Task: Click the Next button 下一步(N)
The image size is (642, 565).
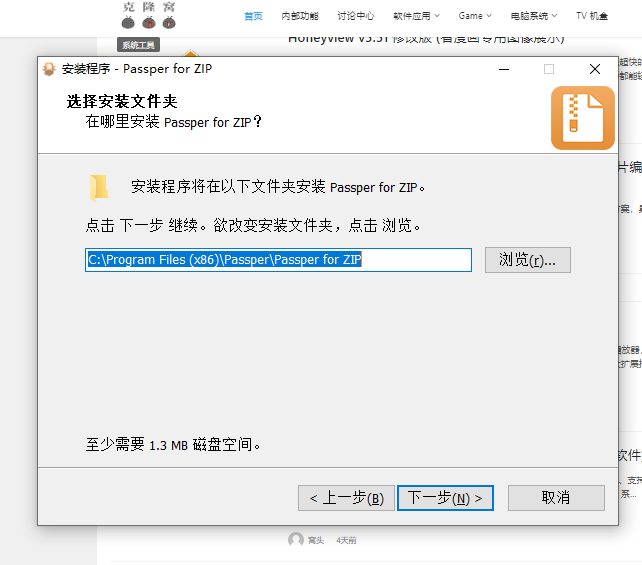Action: coord(445,498)
